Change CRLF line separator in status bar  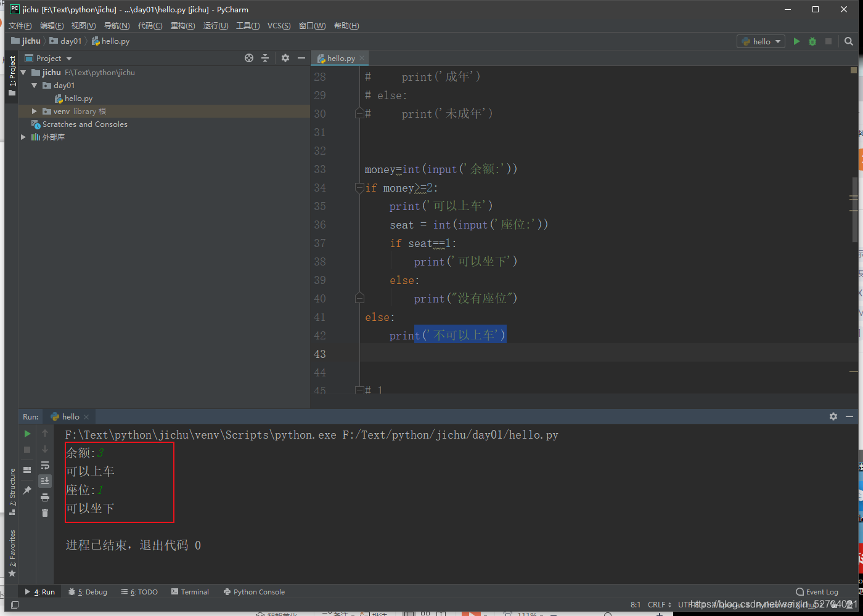pos(659,605)
